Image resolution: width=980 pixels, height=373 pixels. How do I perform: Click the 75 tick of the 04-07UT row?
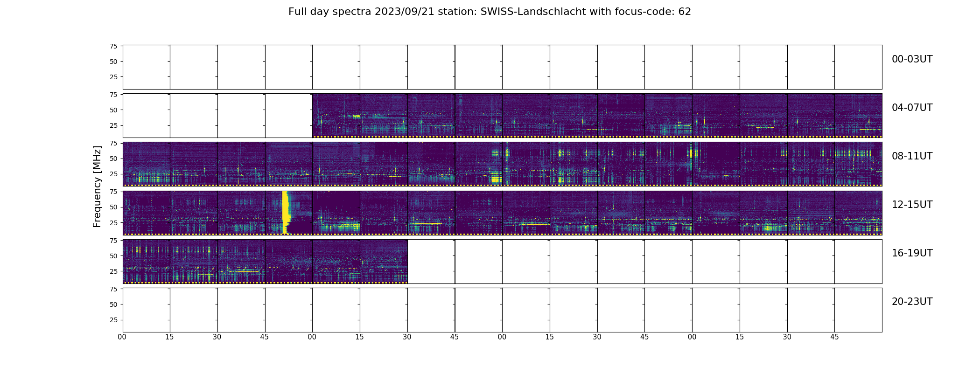[113, 95]
